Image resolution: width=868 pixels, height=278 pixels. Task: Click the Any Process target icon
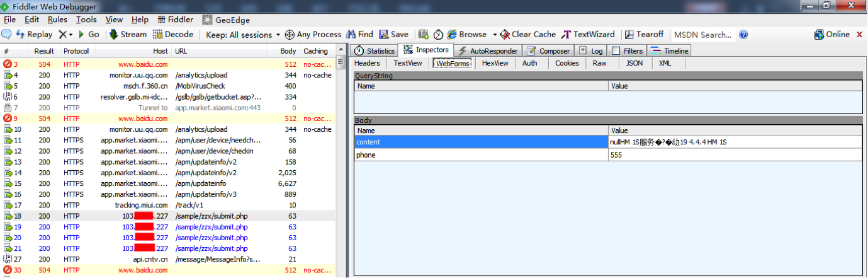290,35
